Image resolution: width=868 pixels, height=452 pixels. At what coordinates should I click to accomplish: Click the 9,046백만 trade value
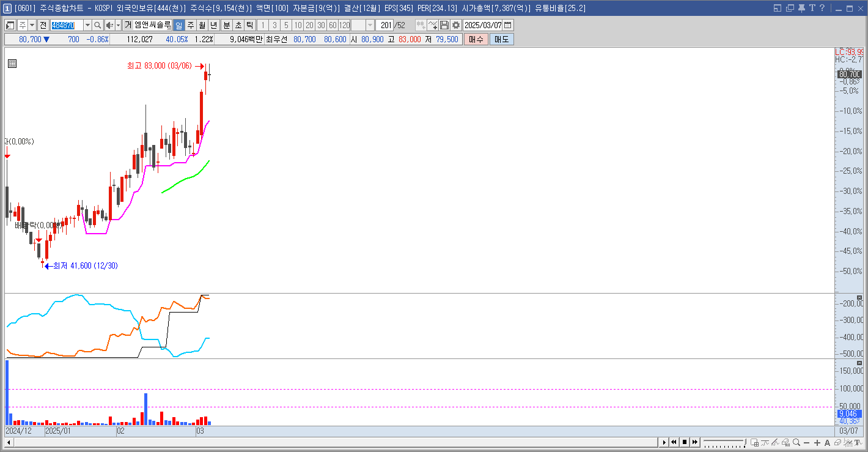pos(246,39)
